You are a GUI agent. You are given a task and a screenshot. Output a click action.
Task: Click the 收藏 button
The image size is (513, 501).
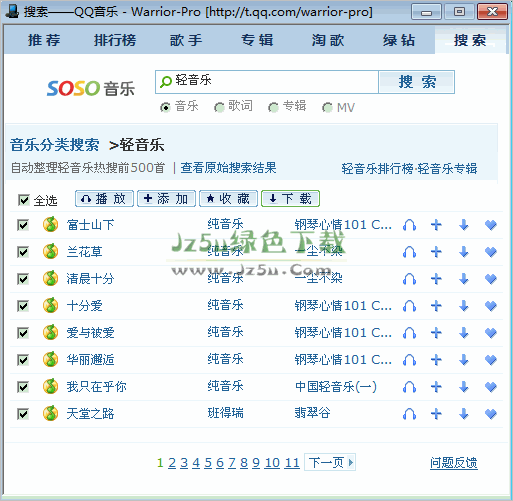(228, 199)
